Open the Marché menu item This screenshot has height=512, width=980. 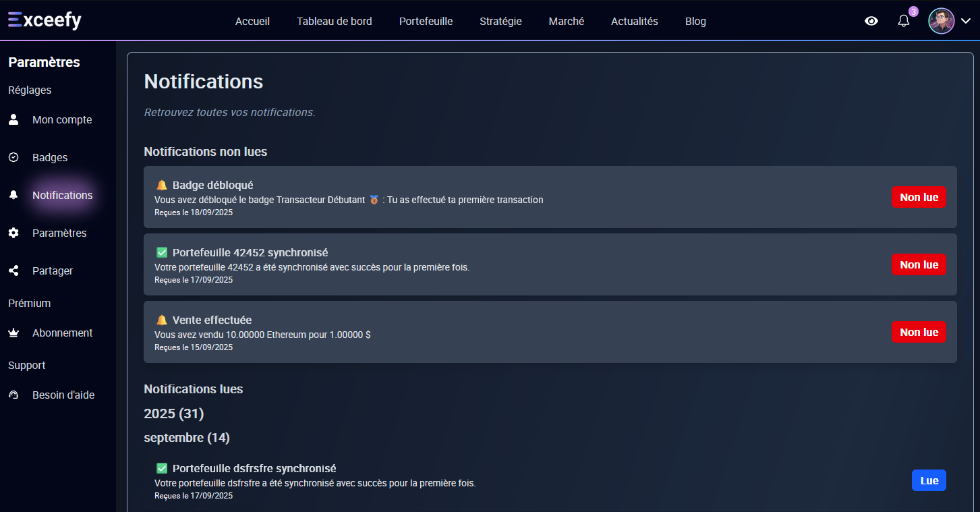point(566,21)
